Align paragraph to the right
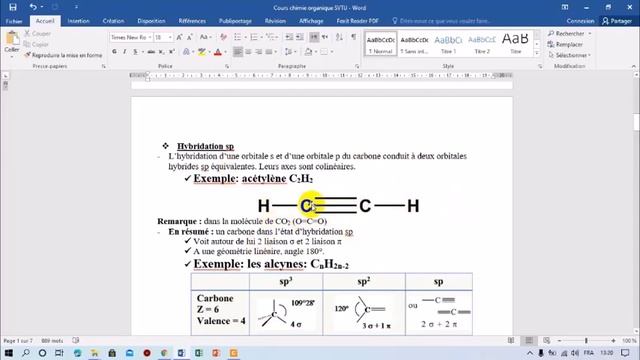 coord(258,52)
